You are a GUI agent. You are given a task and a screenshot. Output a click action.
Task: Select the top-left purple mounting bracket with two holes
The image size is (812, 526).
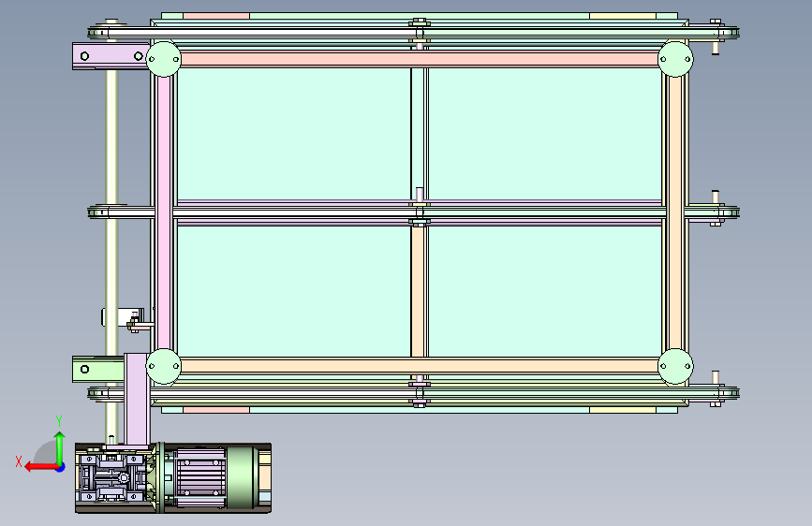(111, 56)
